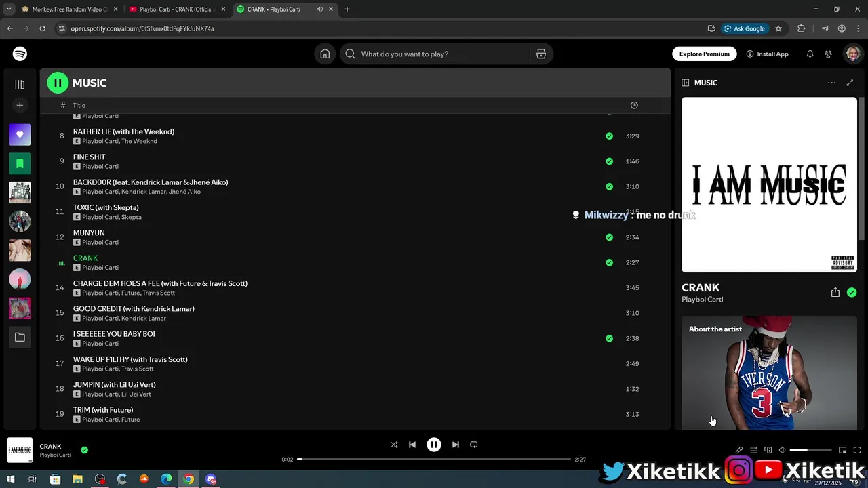The width and height of the screenshot is (868, 488).
Task: Sort by duration clock header
Action: (x=634, y=105)
